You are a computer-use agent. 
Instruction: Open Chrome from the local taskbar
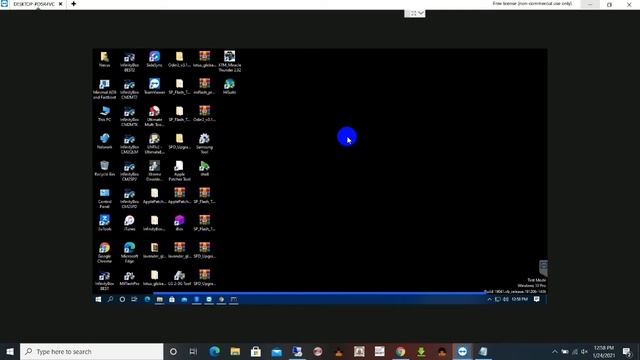[400, 351]
